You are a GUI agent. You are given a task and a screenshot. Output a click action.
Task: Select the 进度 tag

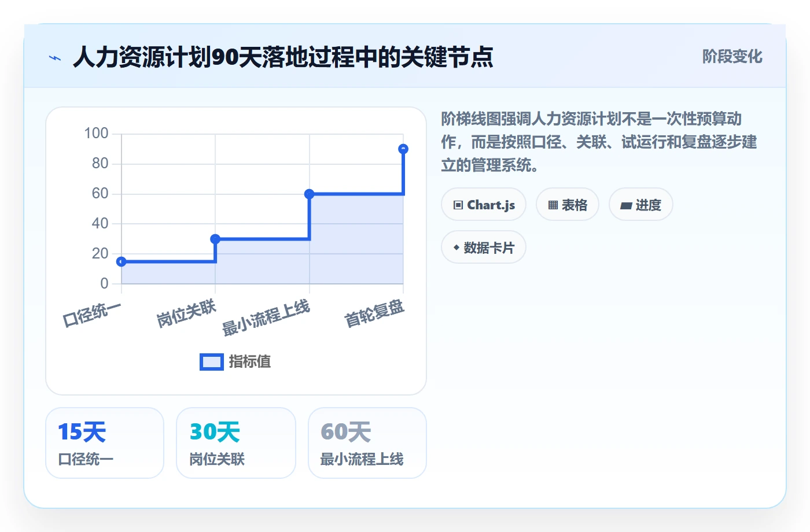tap(641, 205)
